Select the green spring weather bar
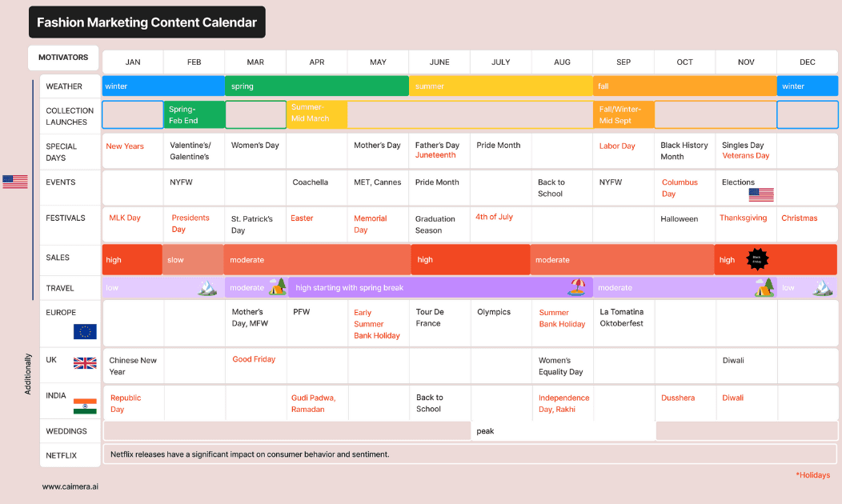 [317, 86]
